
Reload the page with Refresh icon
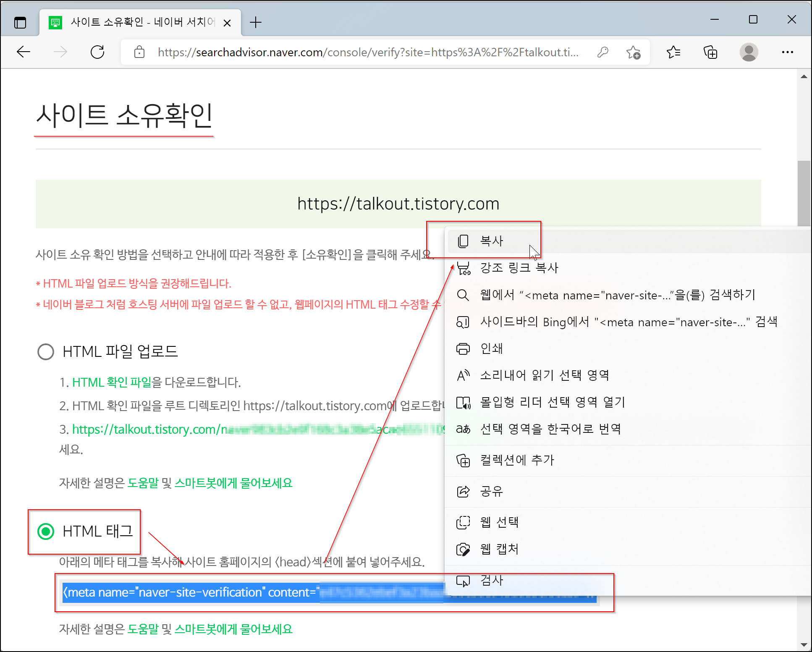[x=97, y=52]
